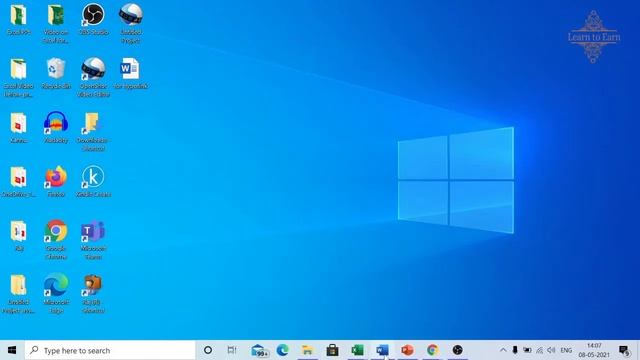640x360 pixels.
Task: Select the Downloads shortcut folder on desktop
Action: 93,131
